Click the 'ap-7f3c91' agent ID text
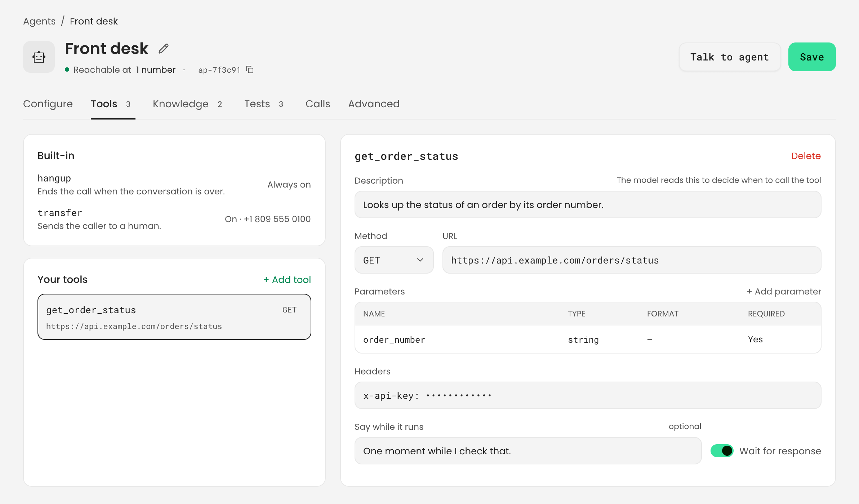Viewport: 859px width, 504px height. click(x=219, y=70)
